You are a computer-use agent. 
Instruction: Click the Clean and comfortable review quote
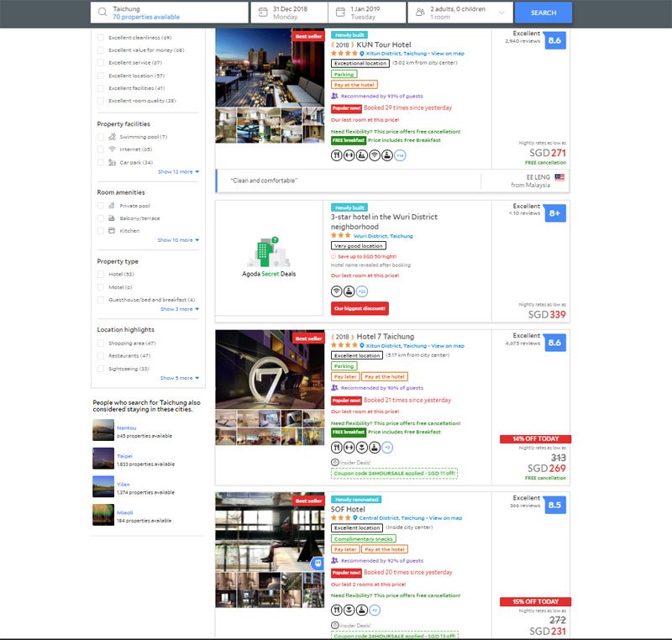[264, 181]
